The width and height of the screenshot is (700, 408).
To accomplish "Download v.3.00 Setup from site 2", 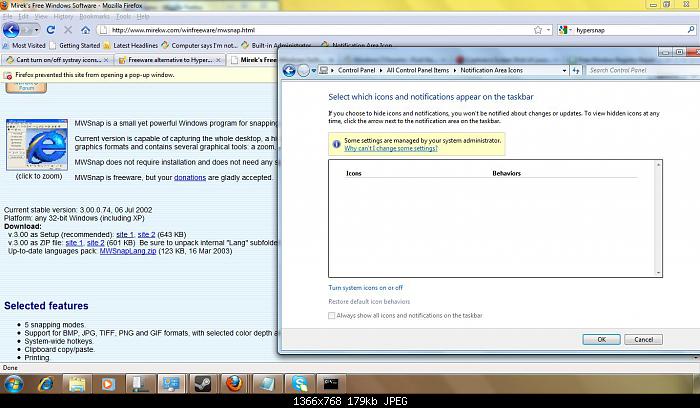I will tap(146, 234).
